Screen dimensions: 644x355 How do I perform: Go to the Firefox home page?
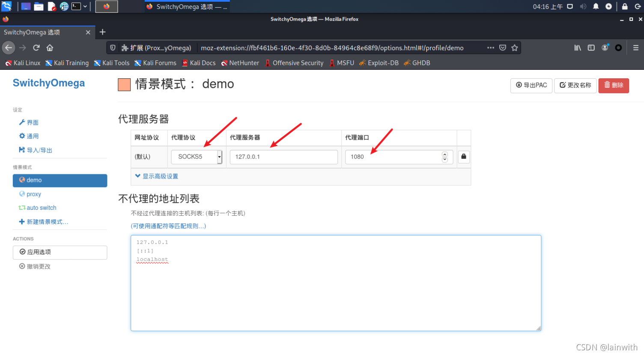click(x=50, y=48)
